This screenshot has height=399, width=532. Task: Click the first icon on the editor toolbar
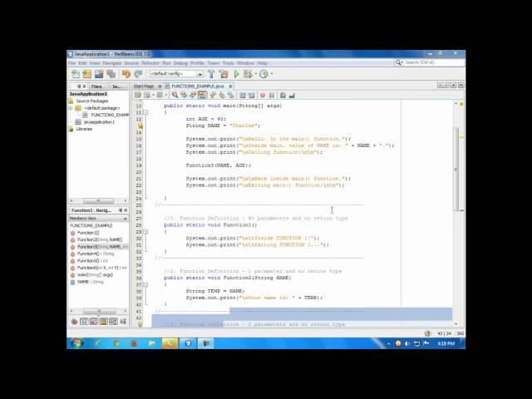(x=138, y=96)
